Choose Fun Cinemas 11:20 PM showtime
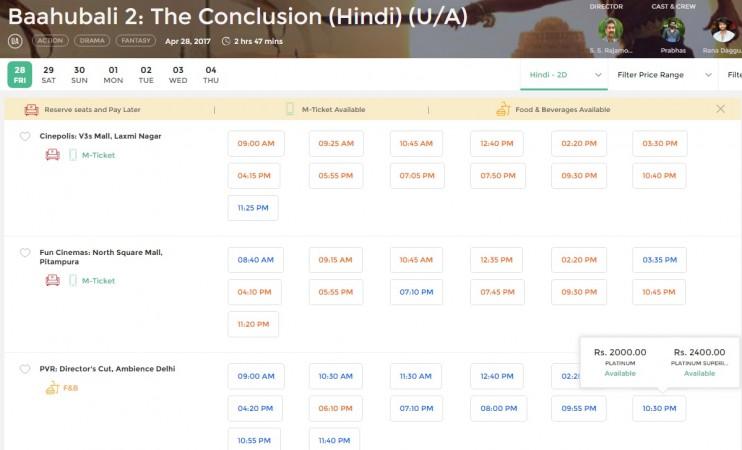Image resolution: width=742 pixels, height=450 pixels. [253, 324]
